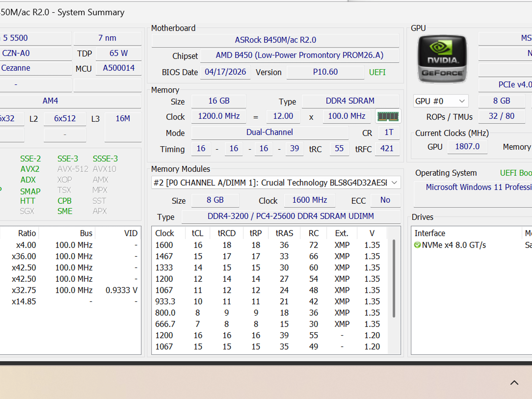Image resolution: width=532 pixels, height=399 pixels.
Task: Click the 12.00 memory multiplier value
Action: (283, 116)
